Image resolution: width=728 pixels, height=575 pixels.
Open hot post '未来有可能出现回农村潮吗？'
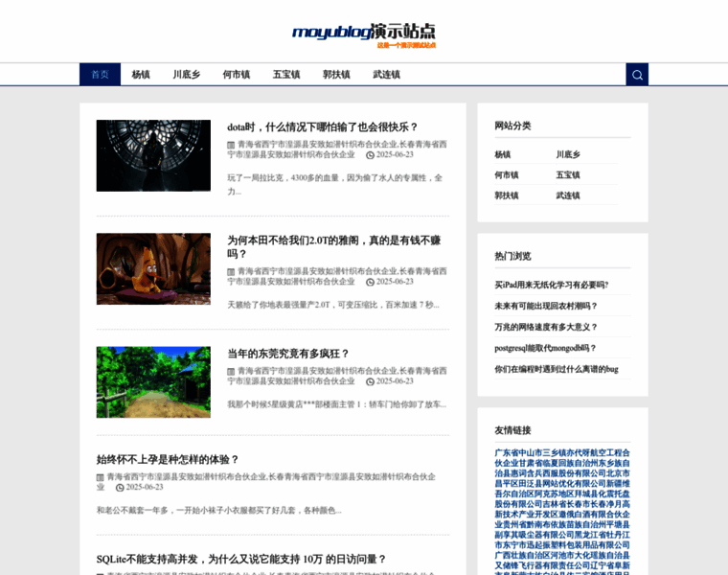546,306
